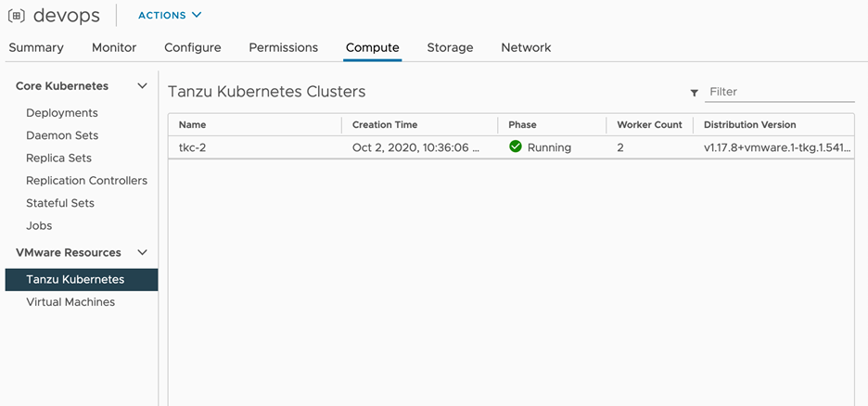
Task: Click the devops namespace icon
Action: coord(16,16)
